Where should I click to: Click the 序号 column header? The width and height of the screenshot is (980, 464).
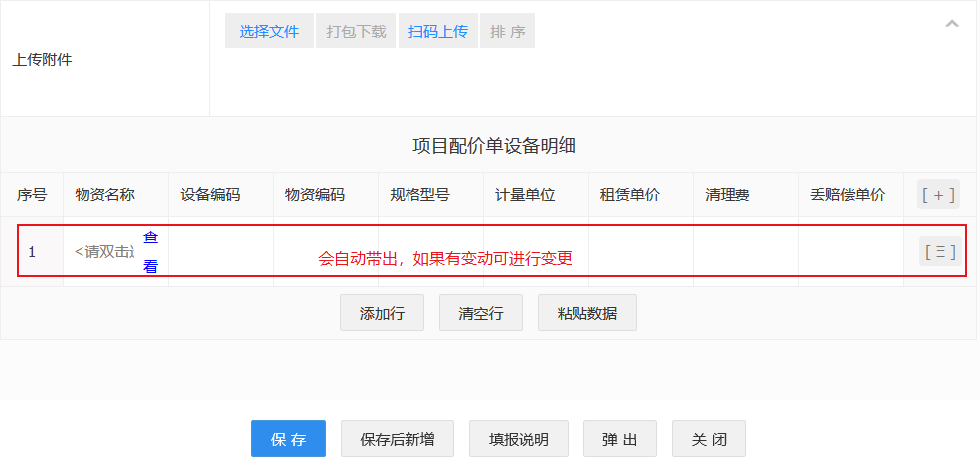click(31, 195)
